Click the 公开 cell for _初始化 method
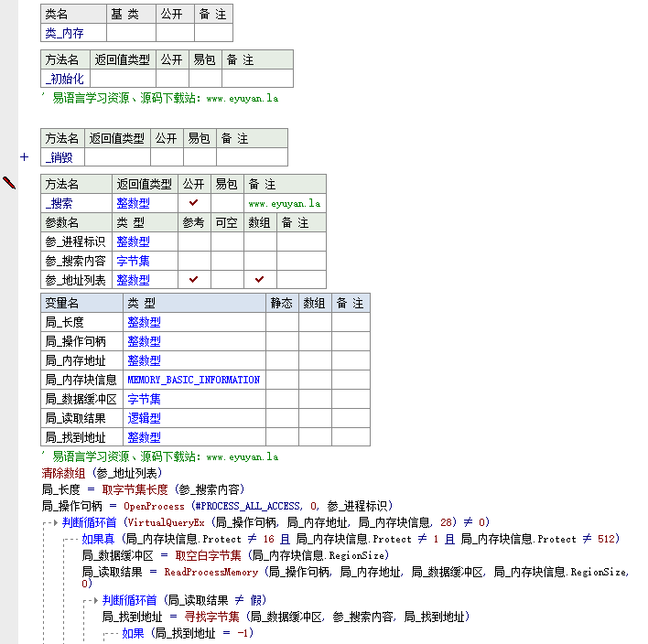Image resolution: width=648 pixels, height=644 pixels. tap(172, 79)
